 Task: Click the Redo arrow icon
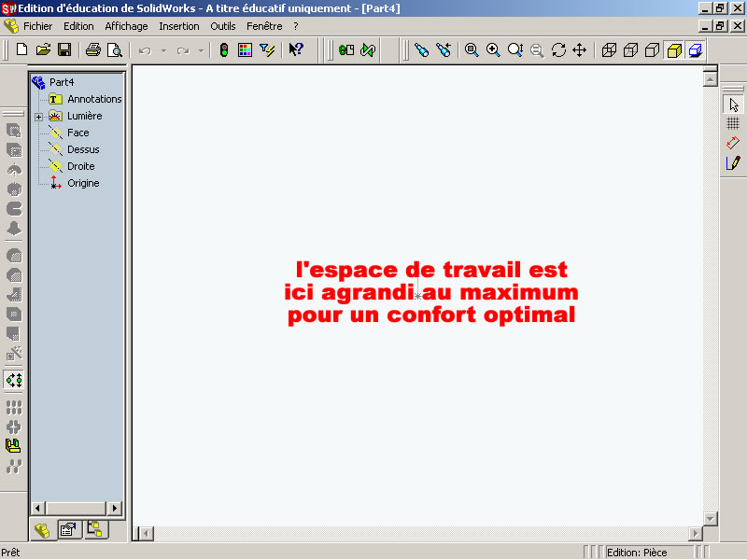183,50
